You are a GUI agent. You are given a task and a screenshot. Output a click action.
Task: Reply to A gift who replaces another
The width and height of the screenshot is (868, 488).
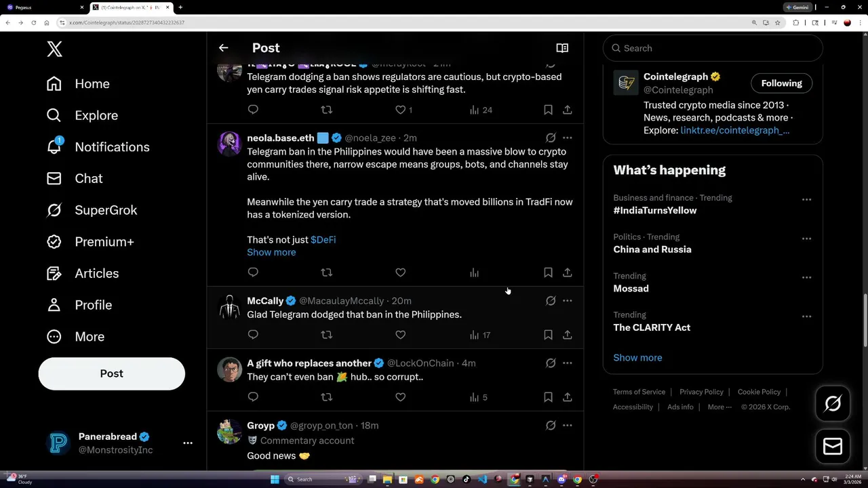[x=253, y=397]
